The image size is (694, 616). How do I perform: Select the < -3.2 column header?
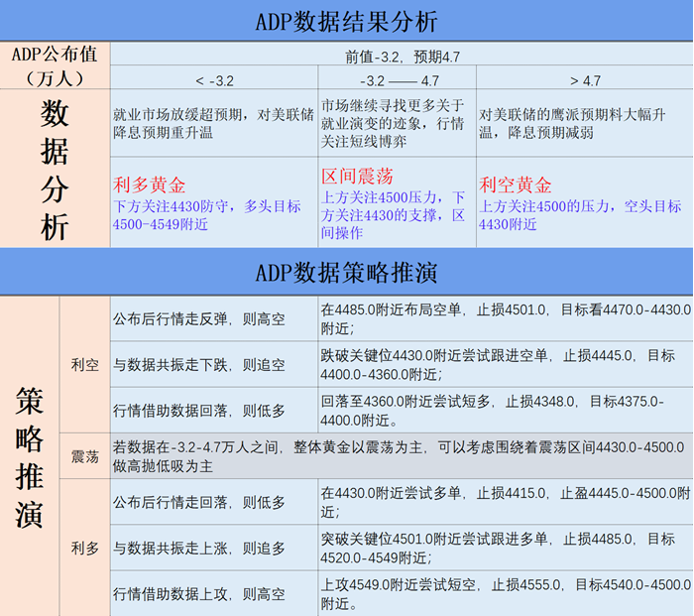point(213,79)
